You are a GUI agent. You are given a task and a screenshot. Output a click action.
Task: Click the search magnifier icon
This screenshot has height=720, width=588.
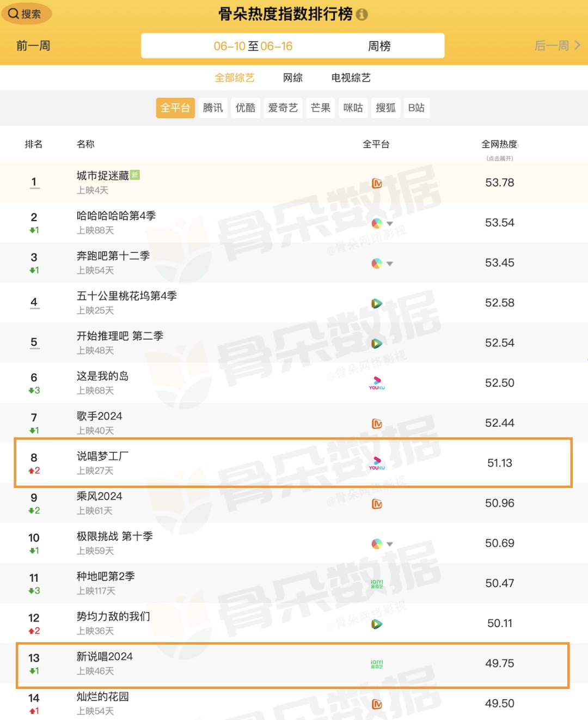[x=13, y=14]
